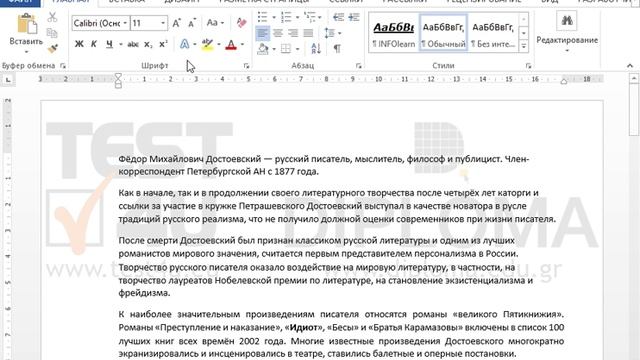Decrease font size with the shrink-font A
The image size is (640, 360).
pyautogui.click(x=192, y=23)
